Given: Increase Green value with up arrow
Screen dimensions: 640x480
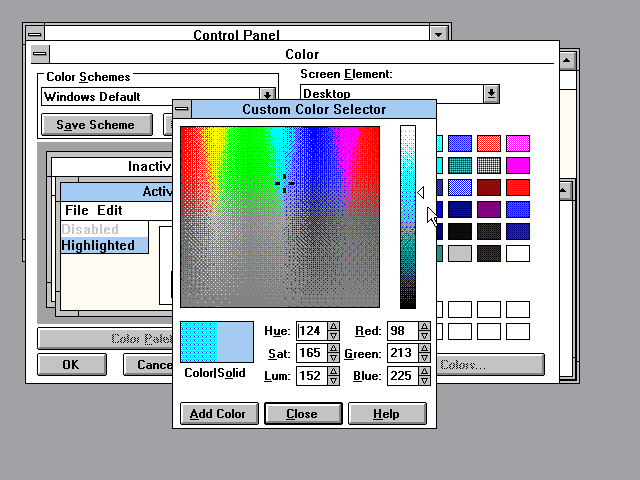Looking at the screenshot, I should click(x=425, y=349).
